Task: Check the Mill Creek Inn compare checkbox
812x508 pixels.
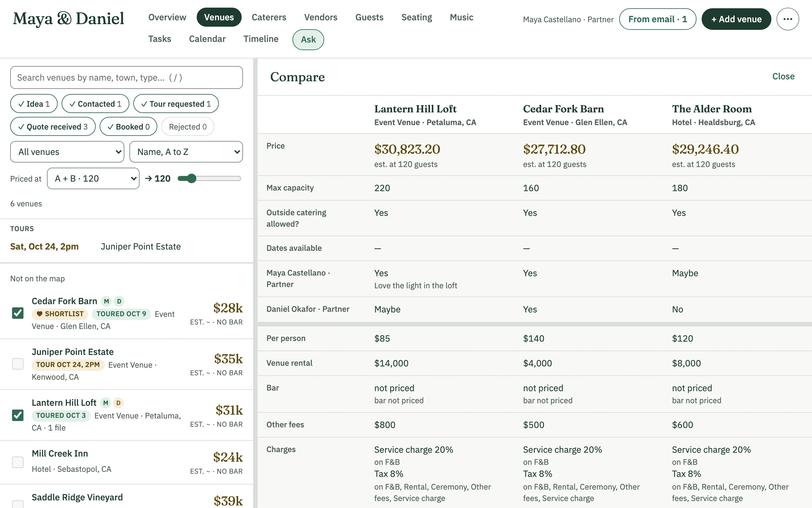Action: 18,462
